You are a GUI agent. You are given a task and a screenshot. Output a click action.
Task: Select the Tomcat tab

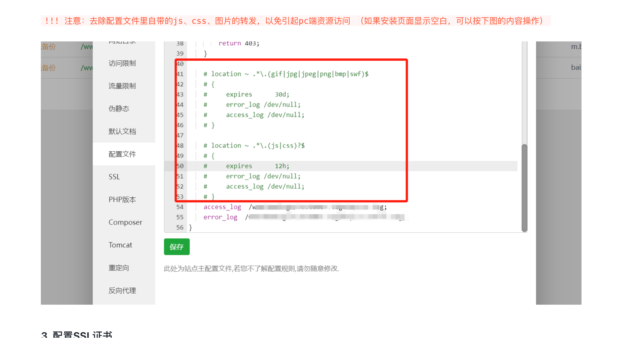120,245
